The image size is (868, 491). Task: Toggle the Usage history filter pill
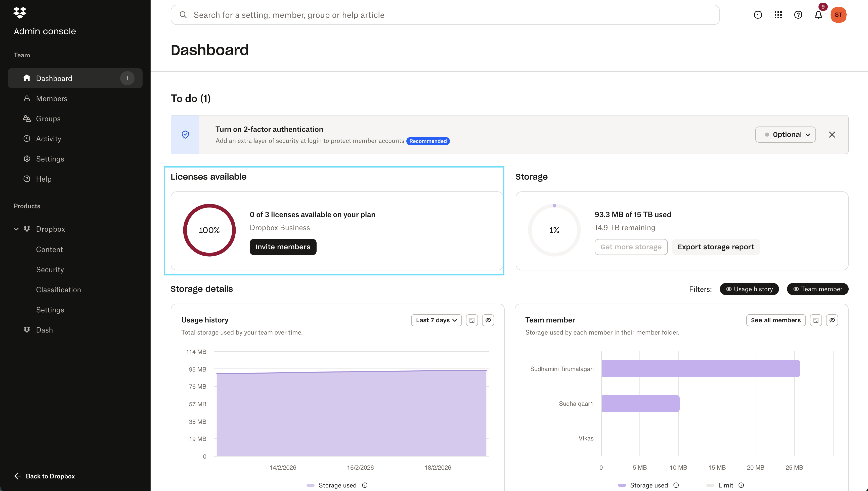click(749, 289)
